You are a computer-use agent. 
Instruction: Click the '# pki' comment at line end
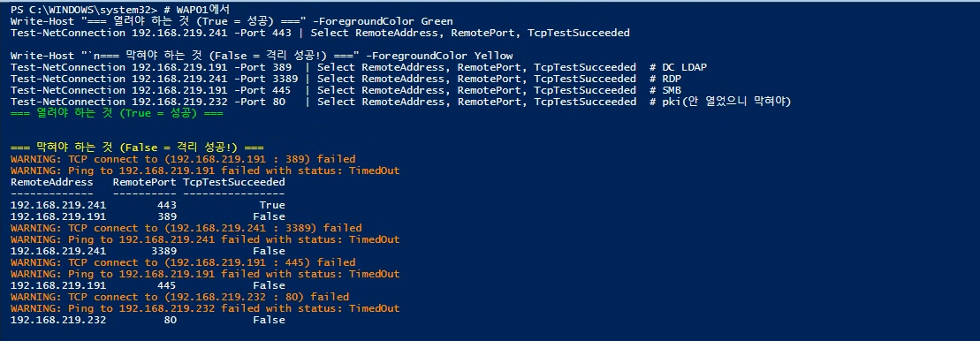pyautogui.click(x=720, y=102)
